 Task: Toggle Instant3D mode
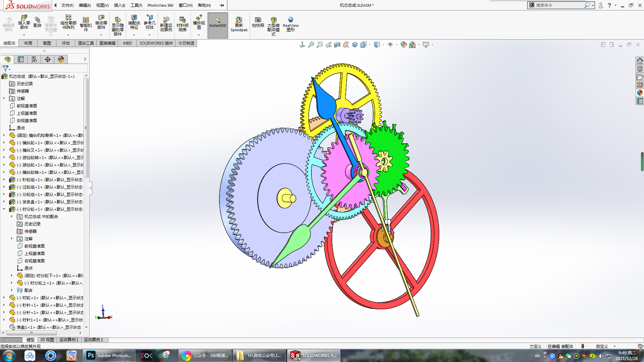tap(218, 25)
